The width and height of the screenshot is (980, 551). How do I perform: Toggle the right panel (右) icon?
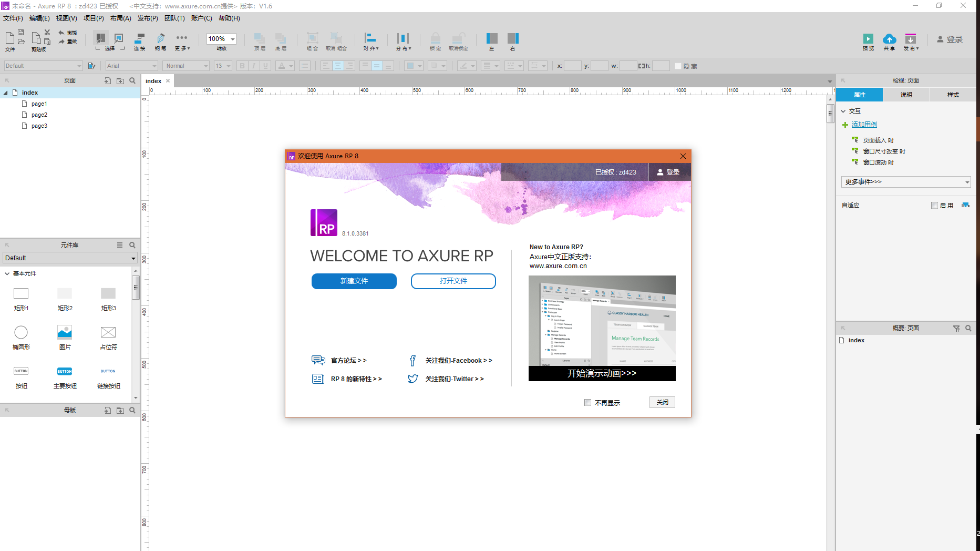(513, 38)
